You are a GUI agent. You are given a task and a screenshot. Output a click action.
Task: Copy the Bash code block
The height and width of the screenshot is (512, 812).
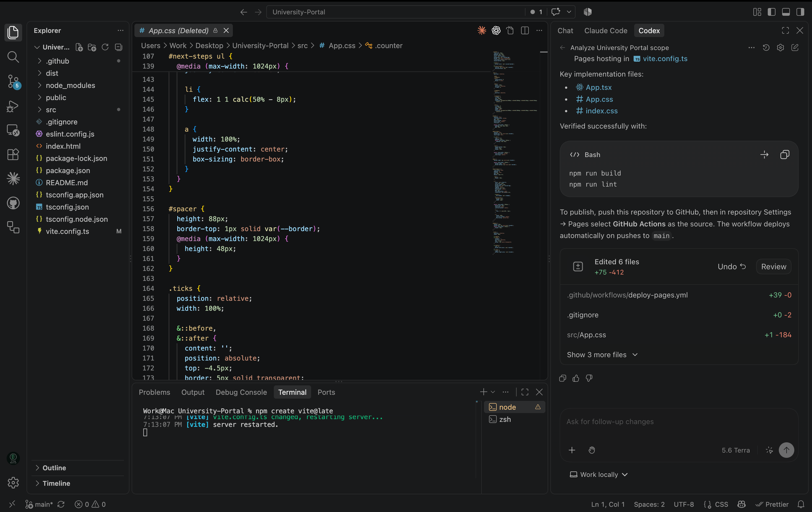[x=785, y=155]
